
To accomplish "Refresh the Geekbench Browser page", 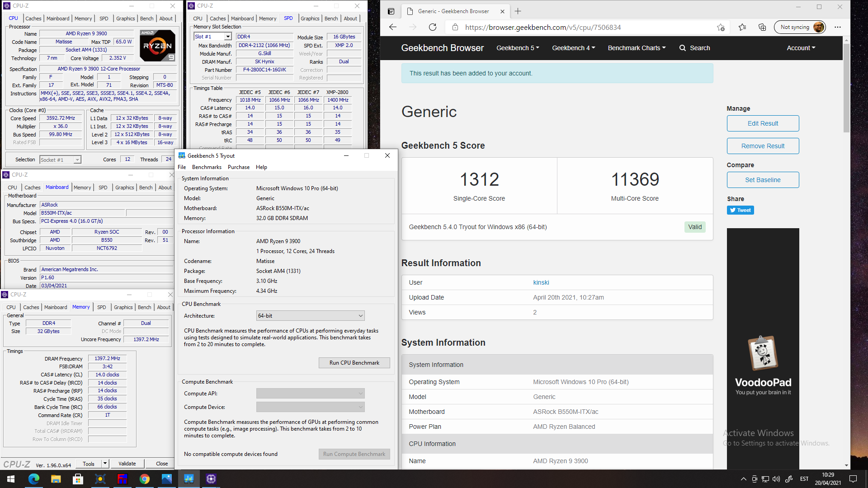I will pyautogui.click(x=433, y=27).
